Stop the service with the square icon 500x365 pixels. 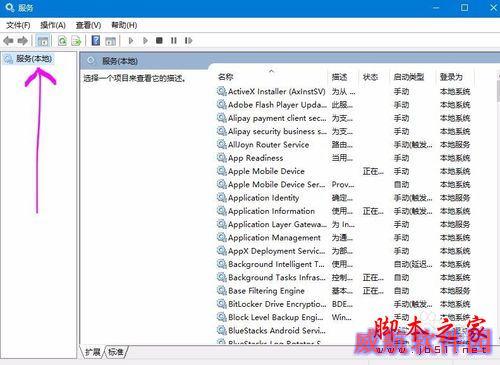tap(159, 41)
